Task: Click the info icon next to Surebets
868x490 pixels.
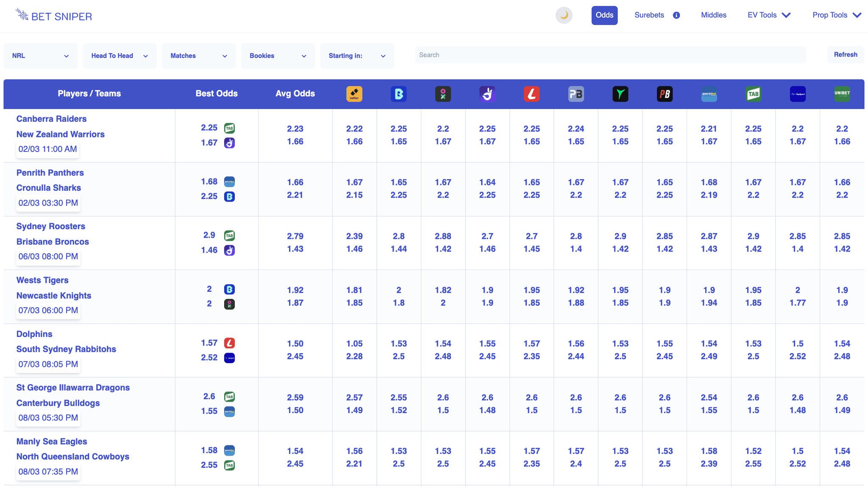Action: coord(677,15)
